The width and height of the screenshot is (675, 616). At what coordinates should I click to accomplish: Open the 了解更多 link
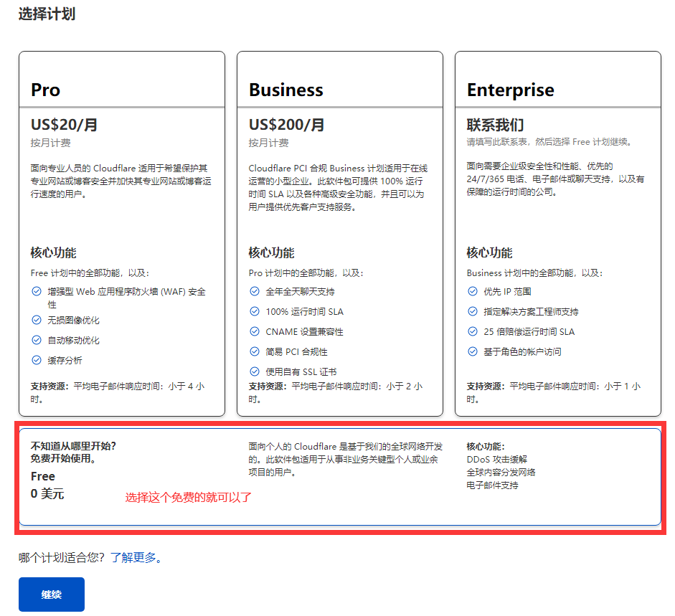coord(136,557)
